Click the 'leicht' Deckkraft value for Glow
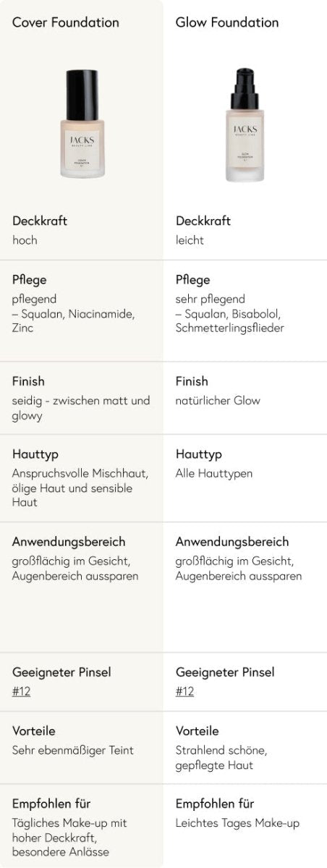Viewport: 327px width, 868px height. pos(190,240)
